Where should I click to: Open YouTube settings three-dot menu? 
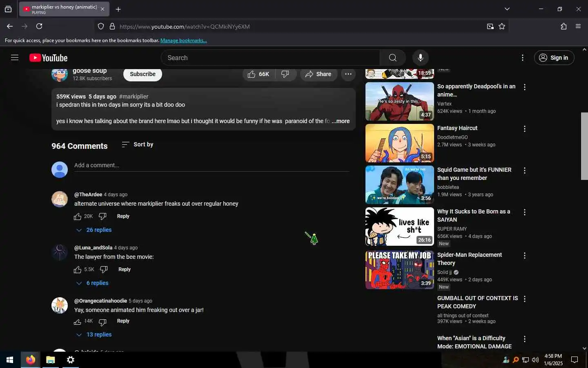[x=522, y=58]
